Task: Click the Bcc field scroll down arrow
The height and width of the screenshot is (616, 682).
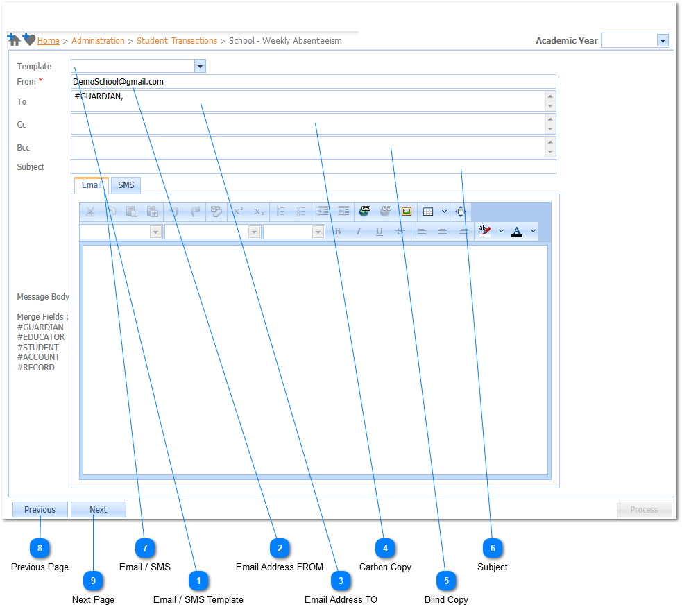Action: tap(550, 152)
